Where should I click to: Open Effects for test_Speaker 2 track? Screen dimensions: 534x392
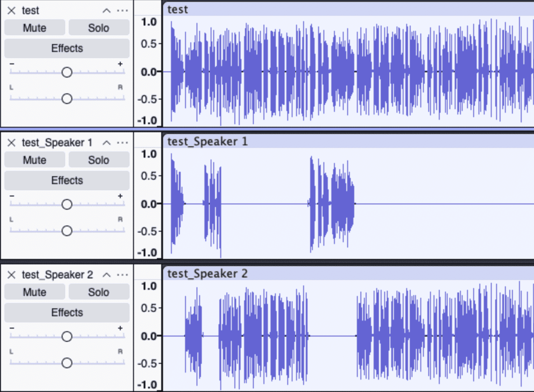pos(67,313)
